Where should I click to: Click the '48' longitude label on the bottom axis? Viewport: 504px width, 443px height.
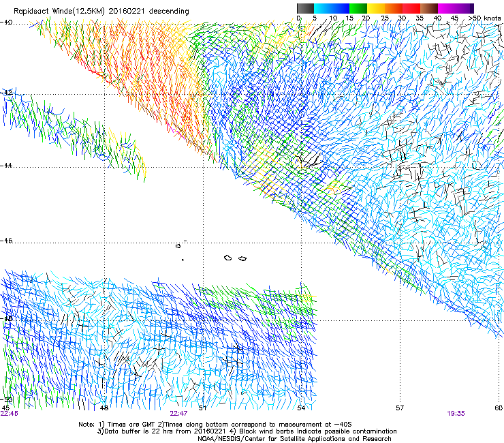(x=104, y=408)
